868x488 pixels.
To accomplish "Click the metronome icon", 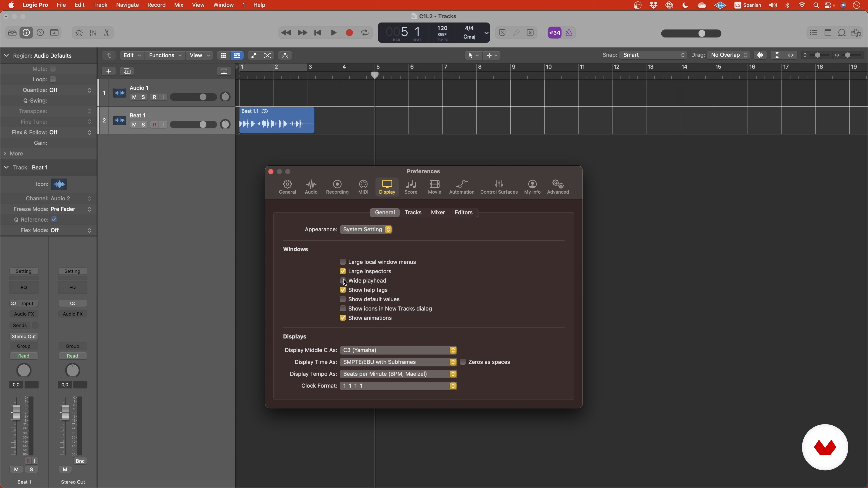I will pyautogui.click(x=569, y=33).
